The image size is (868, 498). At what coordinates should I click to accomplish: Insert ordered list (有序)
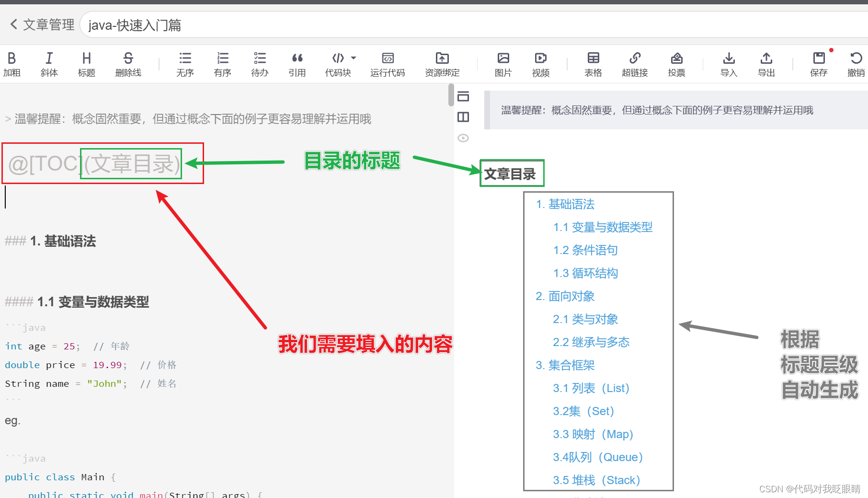(x=222, y=64)
